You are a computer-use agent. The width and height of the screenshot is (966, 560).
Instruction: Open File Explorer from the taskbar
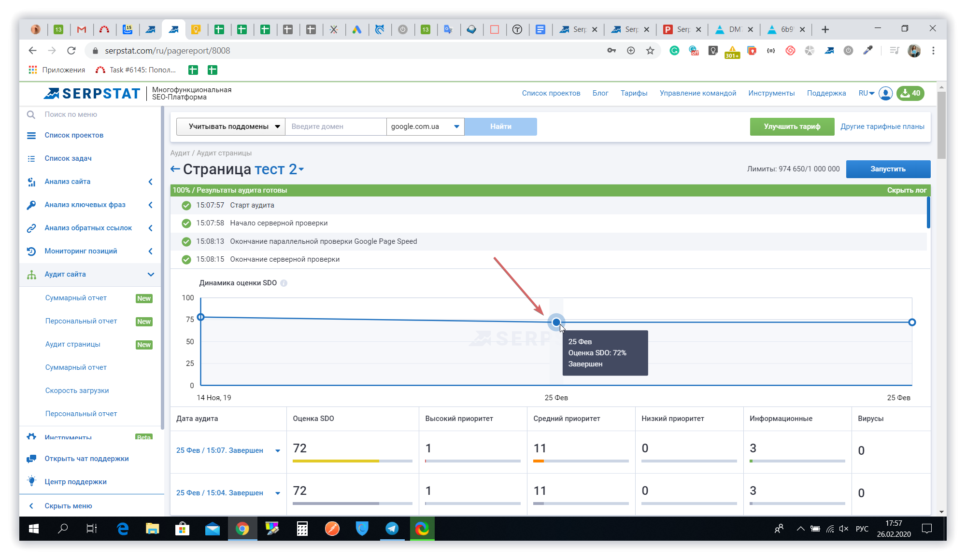(x=153, y=529)
